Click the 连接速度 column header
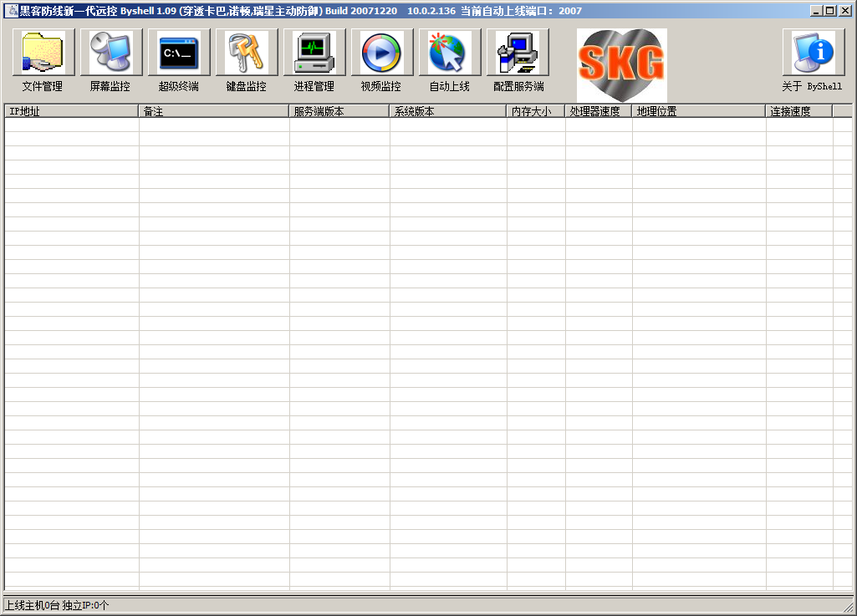The height and width of the screenshot is (616, 857). click(799, 111)
